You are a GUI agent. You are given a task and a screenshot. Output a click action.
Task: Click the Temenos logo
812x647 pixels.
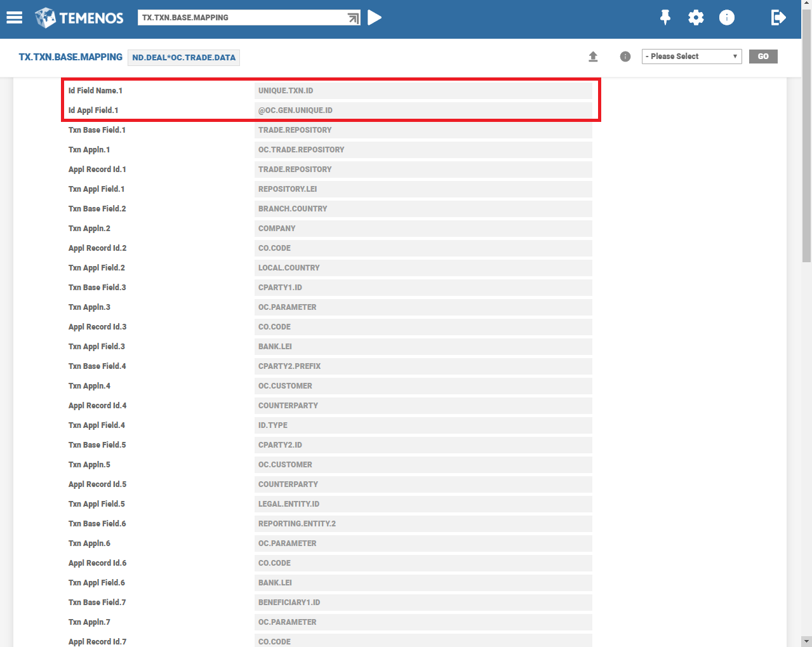[x=79, y=18]
